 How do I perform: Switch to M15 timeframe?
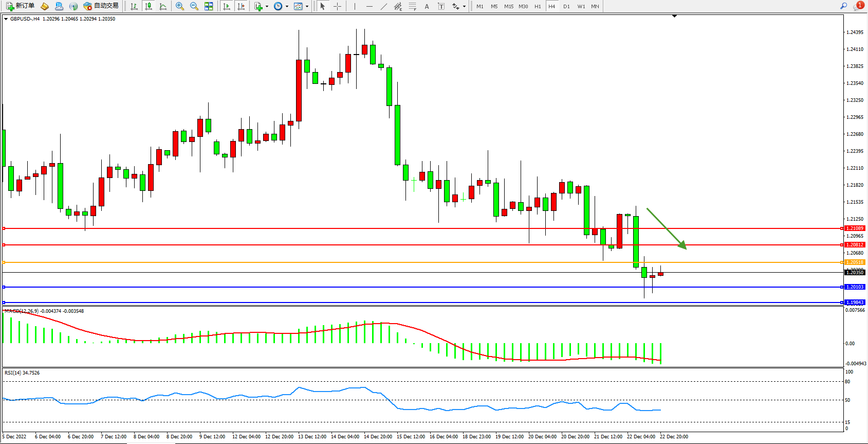(508, 6)
